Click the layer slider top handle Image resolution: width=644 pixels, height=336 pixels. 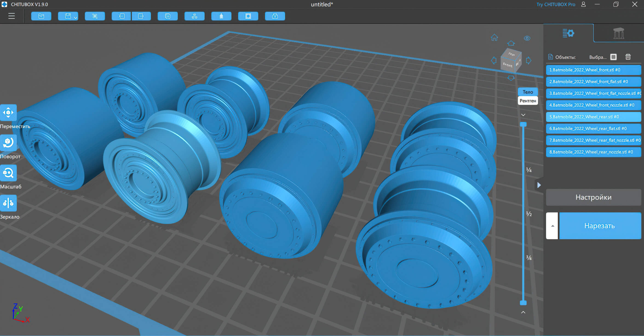pyautogui.click(x=523, y=124)
